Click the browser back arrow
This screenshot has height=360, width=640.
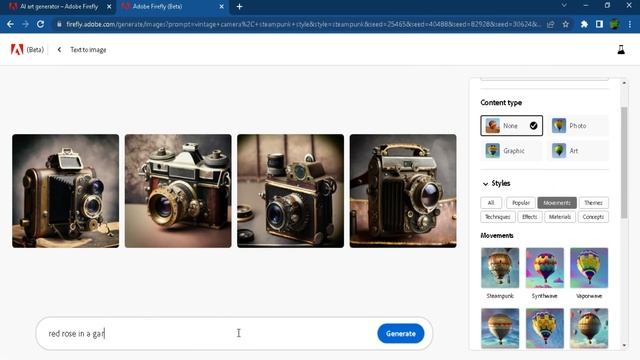point(10,24)
